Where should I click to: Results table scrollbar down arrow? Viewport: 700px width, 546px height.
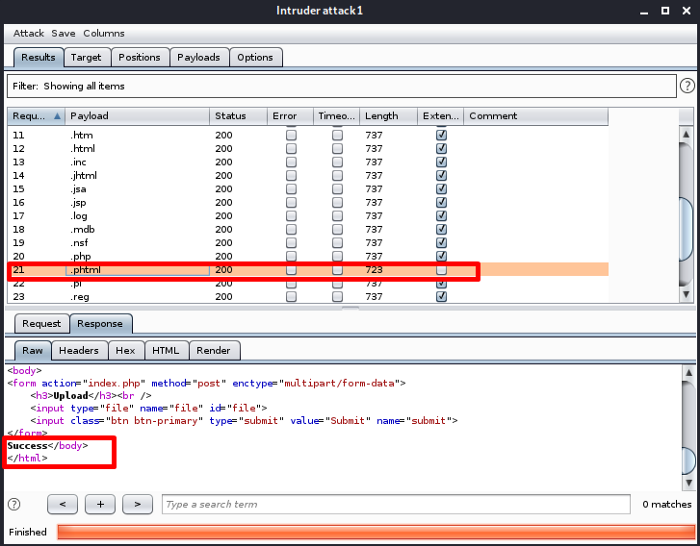point(686,295)
